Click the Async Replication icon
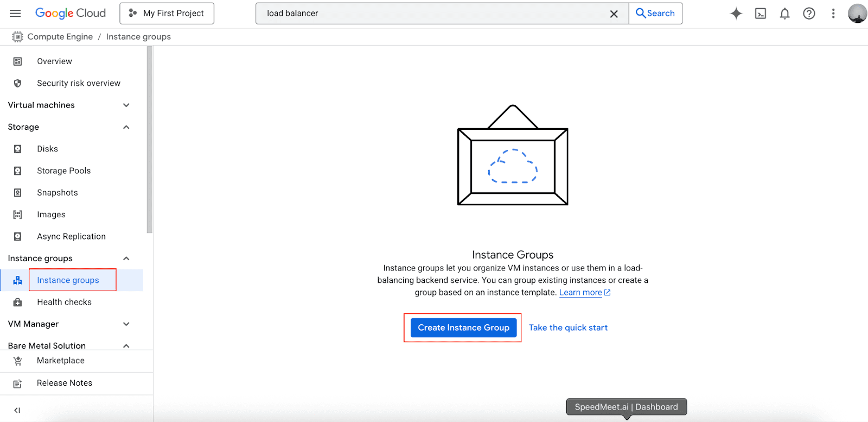This screenshot has width=868, height=422. coord(17,236)
